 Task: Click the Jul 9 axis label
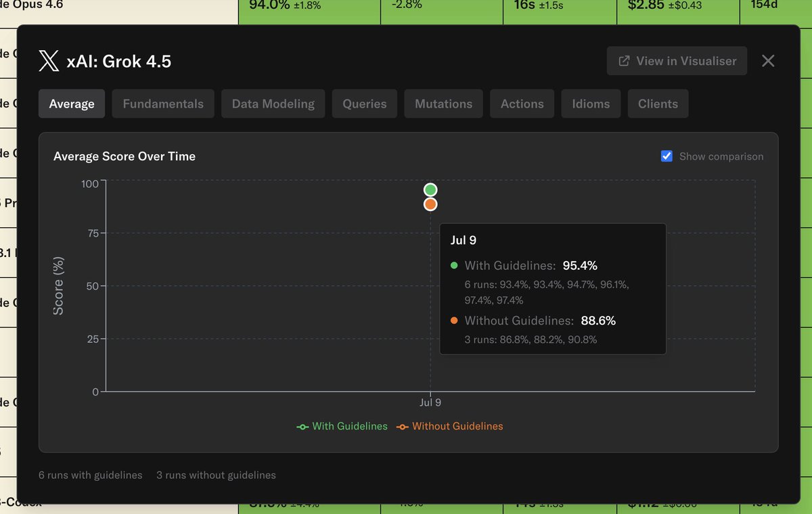[x=430, y=403]
